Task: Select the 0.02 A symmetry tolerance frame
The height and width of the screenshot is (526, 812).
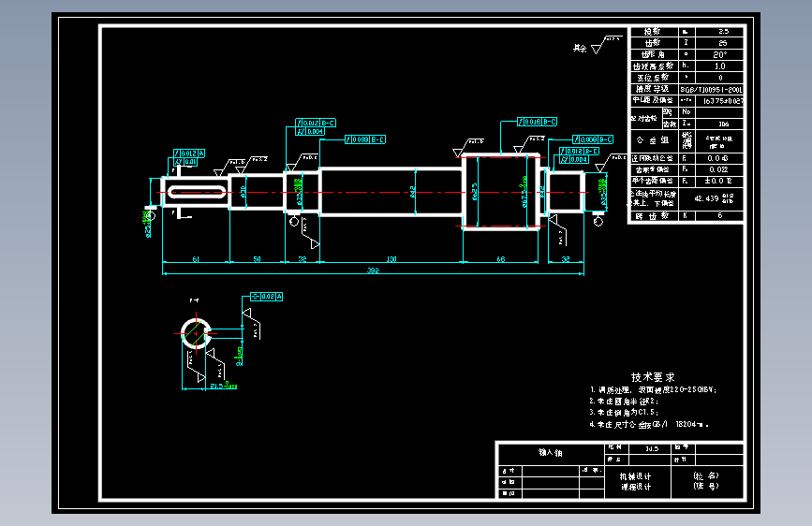Action: [266, 297]
